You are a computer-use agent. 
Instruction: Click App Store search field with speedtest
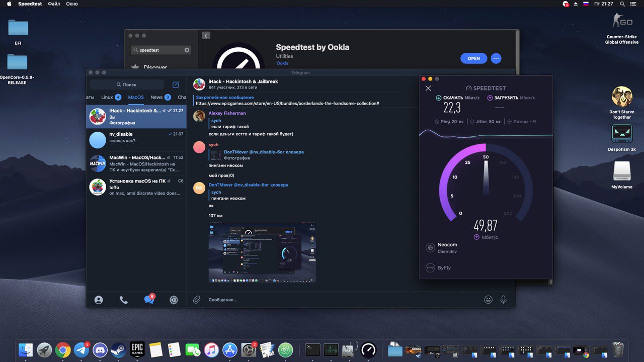coord(161,50)
